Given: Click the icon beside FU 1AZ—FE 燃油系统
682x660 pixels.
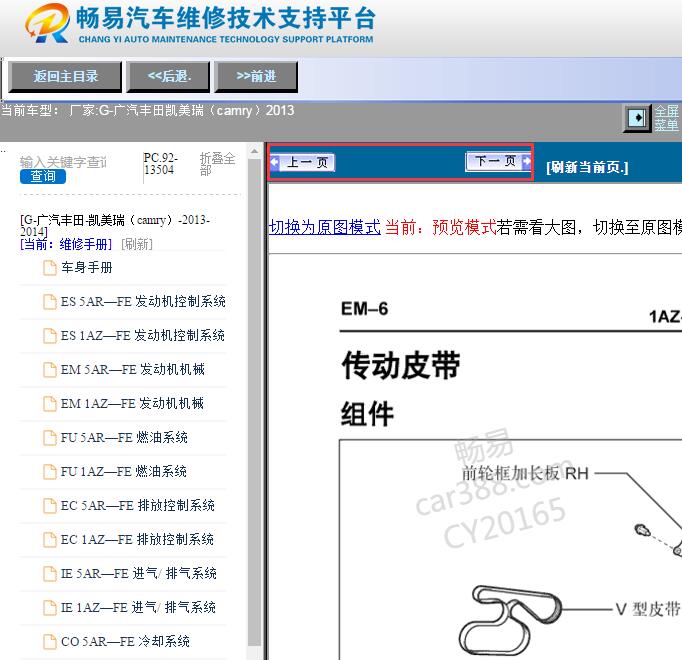Looking at the screenshot, I should pyautogui.click(x=50, y=471).
